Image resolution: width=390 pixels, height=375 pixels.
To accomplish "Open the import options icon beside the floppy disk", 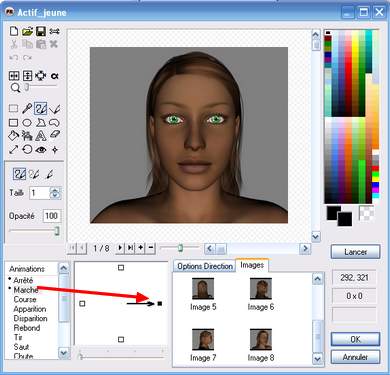I will [x=54, y=31].
